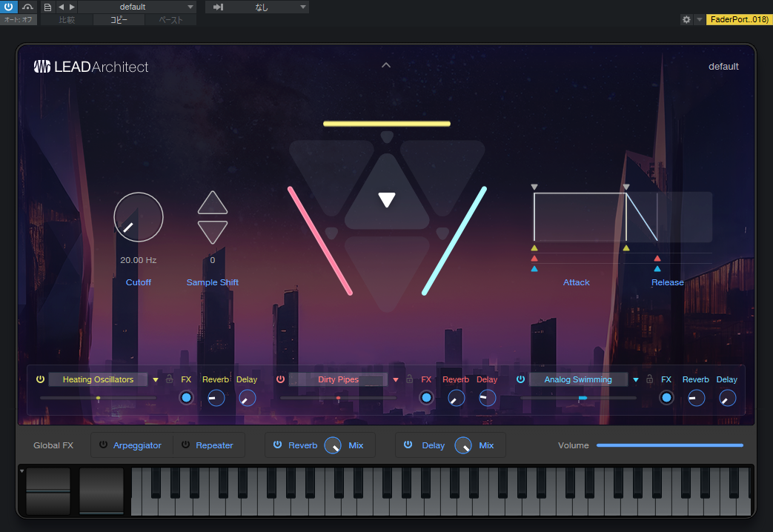Click the white center triangle in the morph pad
The image size is (773, 532).
(x=387, y=199)
